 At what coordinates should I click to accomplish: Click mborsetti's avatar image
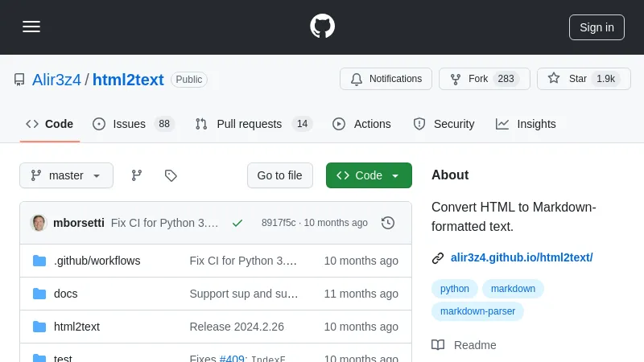pos(39,223)
